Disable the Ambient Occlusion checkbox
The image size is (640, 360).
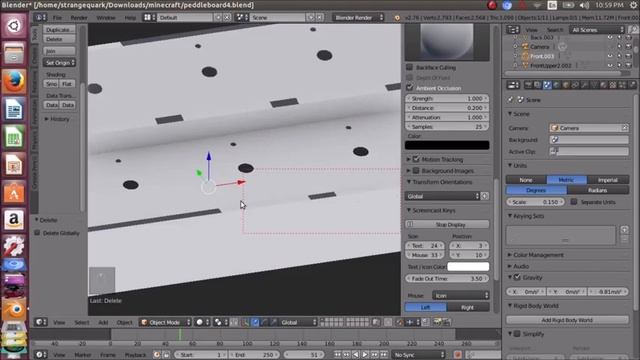click(409, 87)
